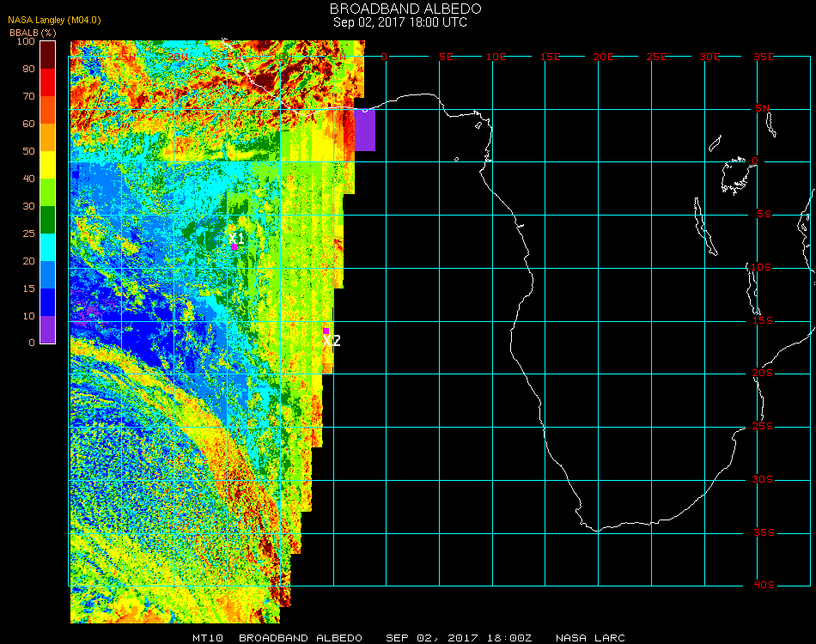This screenshot has width=816, height=644.
Task: Click the 100 value on legend scale
Action: (26, 41)
